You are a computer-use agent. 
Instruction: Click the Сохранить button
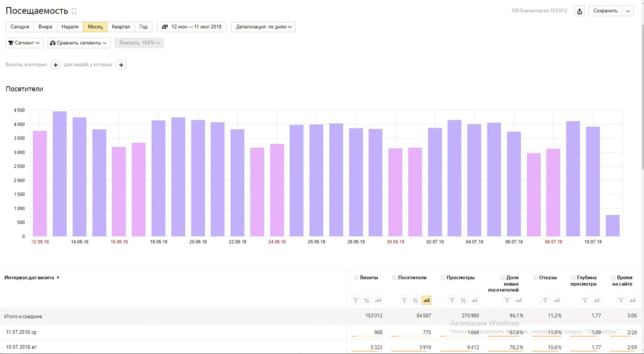pos(605,11)
